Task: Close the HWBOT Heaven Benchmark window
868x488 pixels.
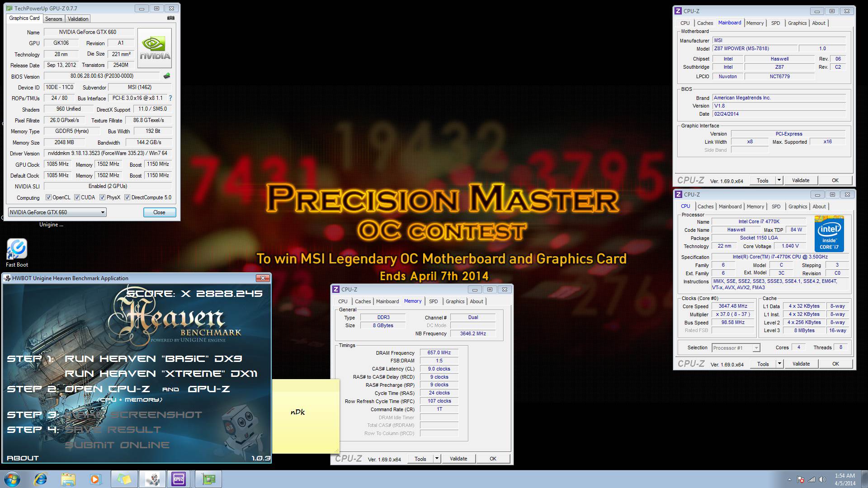Action: pos(263,278)
